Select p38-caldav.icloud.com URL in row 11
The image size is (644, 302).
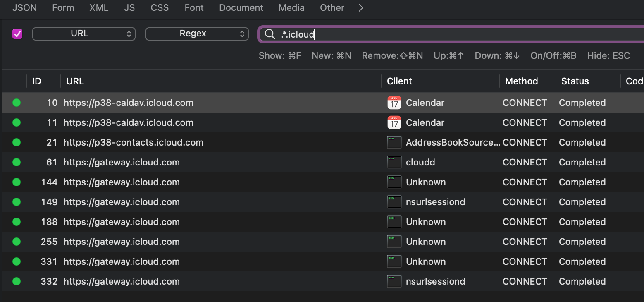[x=129, y=122]
